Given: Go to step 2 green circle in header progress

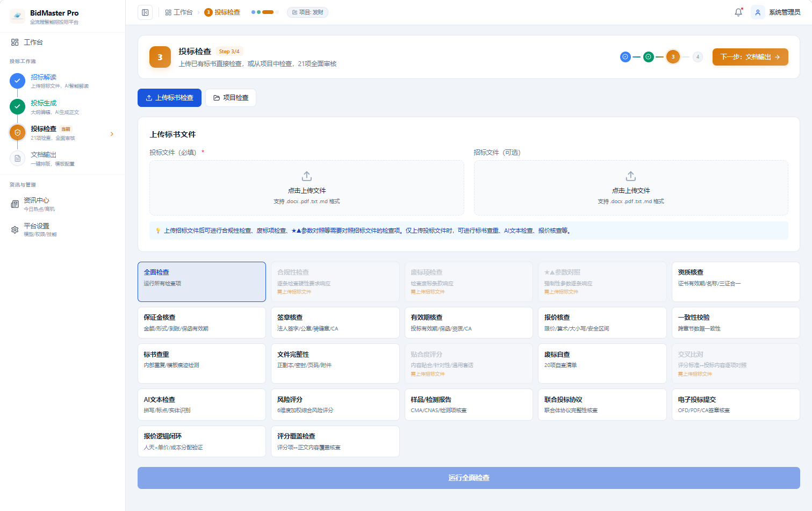Looking at the screenshot, I should (649, 56).
